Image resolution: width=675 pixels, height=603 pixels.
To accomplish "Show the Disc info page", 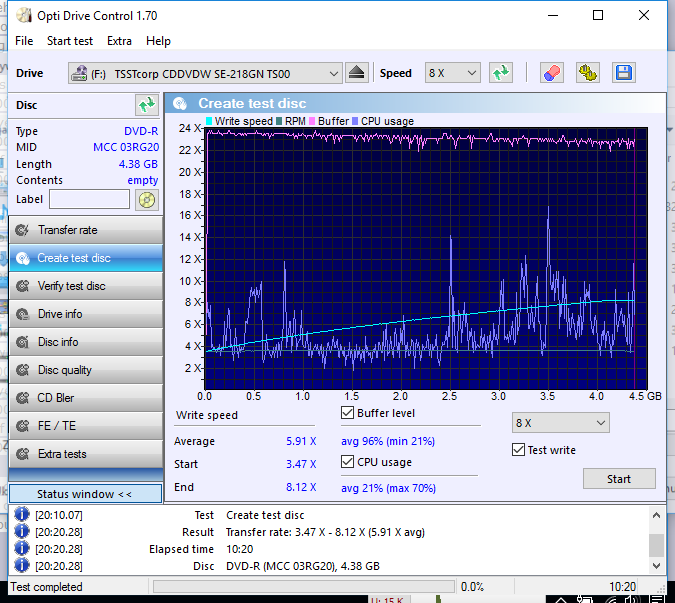I will (x=86, y=342).
